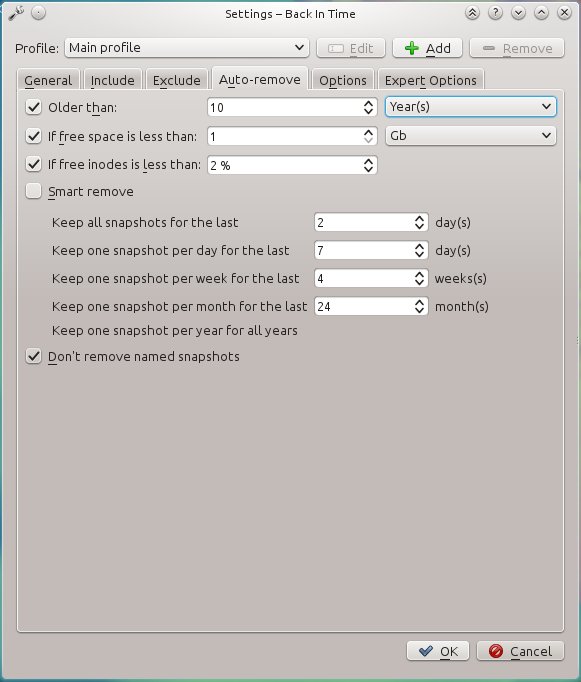
Task: Click the stepper arrows of the free inodes field
Action: pyautogui.click(x=368, y=165)
